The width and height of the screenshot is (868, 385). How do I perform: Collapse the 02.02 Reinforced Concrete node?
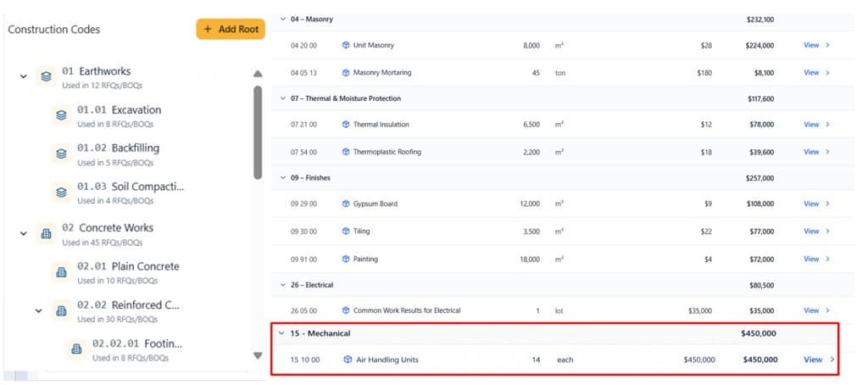click(x=38, y=310)
